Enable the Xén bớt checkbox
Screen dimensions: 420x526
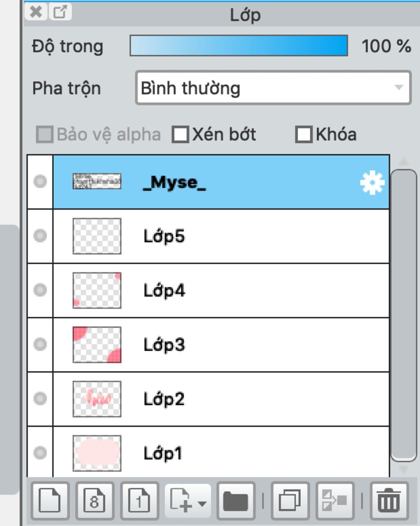pos(180,135)
